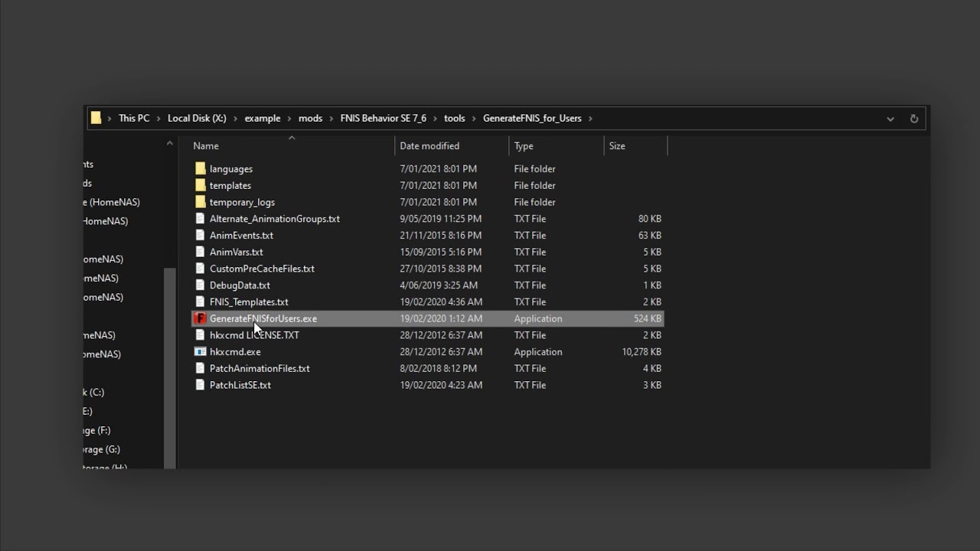Screen dimensions: 980x551
Task: Go to the example breadcrumb folder
Action: [x=263, y=119]
